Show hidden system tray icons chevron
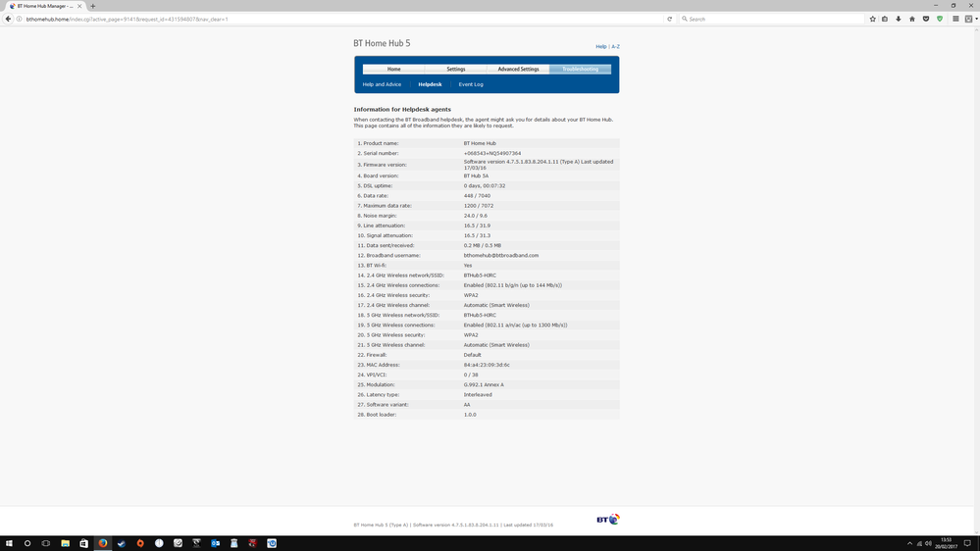 909,543
